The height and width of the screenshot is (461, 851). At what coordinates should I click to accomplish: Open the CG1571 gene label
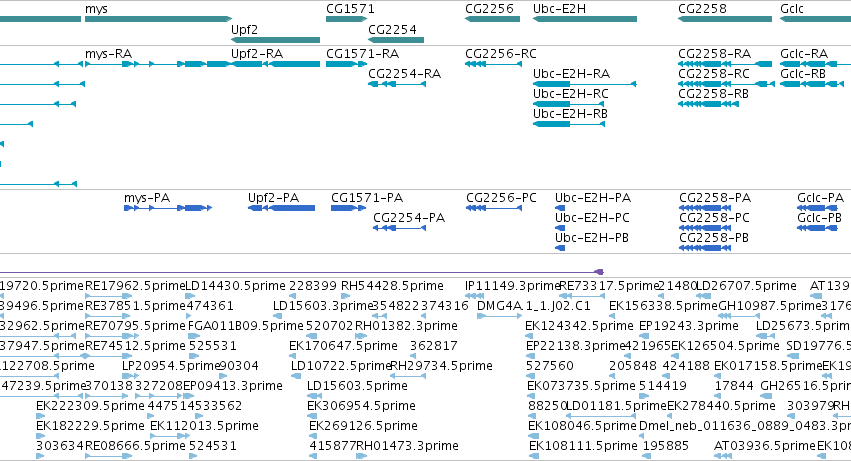click(x=350, y=9)
